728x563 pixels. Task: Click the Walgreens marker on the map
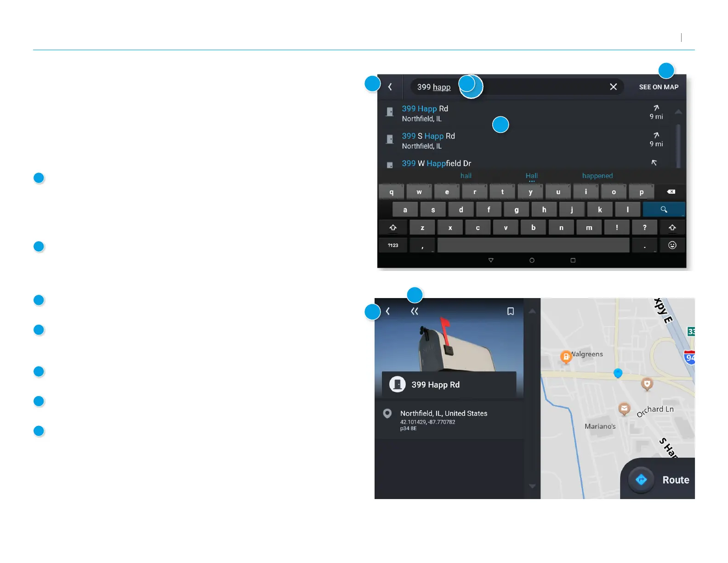coord(566,356)
